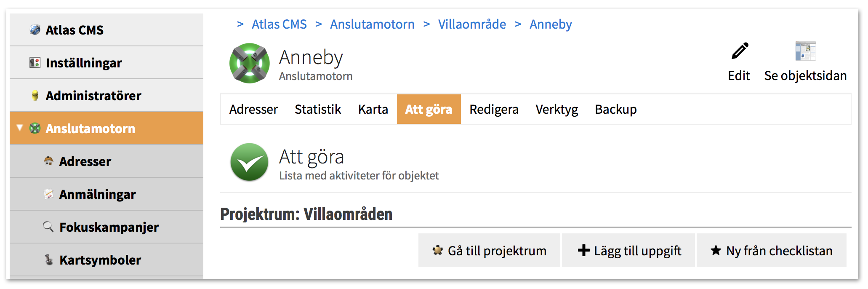Click the green checkmark Att göra icon

250,162
